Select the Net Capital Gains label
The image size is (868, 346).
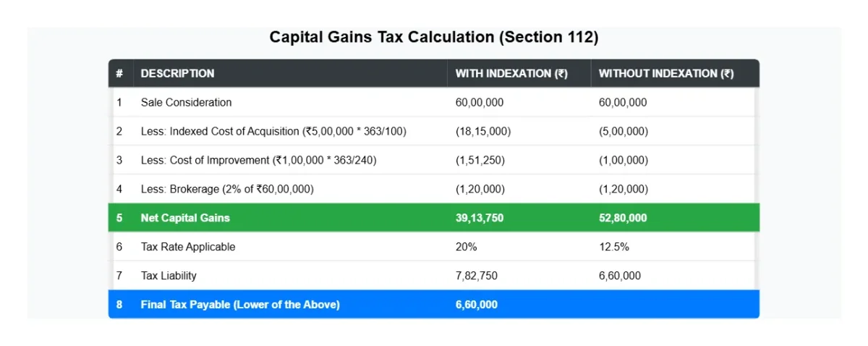(185, 218)
